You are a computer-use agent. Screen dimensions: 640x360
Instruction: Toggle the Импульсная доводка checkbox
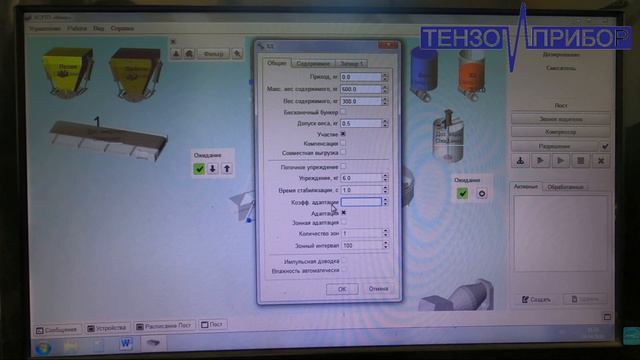coord(343,260)
